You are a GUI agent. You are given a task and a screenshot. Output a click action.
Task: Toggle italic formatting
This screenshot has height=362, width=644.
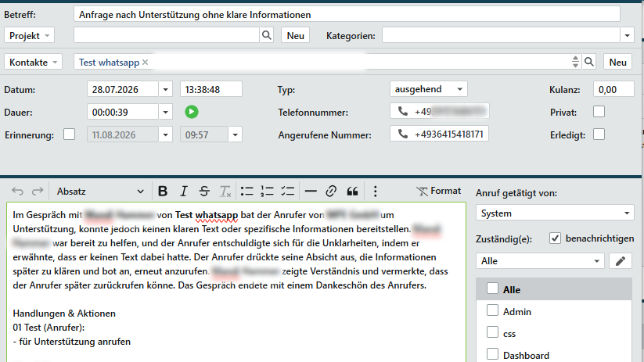[184, 192]
